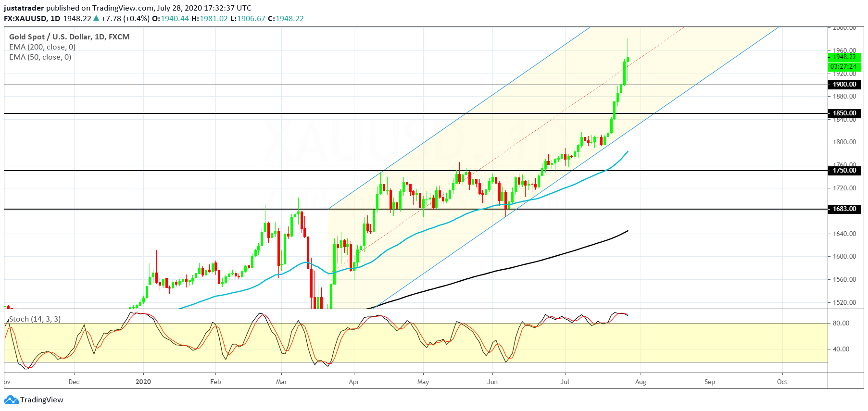The image size is (868, 411).
Task: Select the L:1906.67 low value
Action: pyautogui.click(x=248, y=19)
